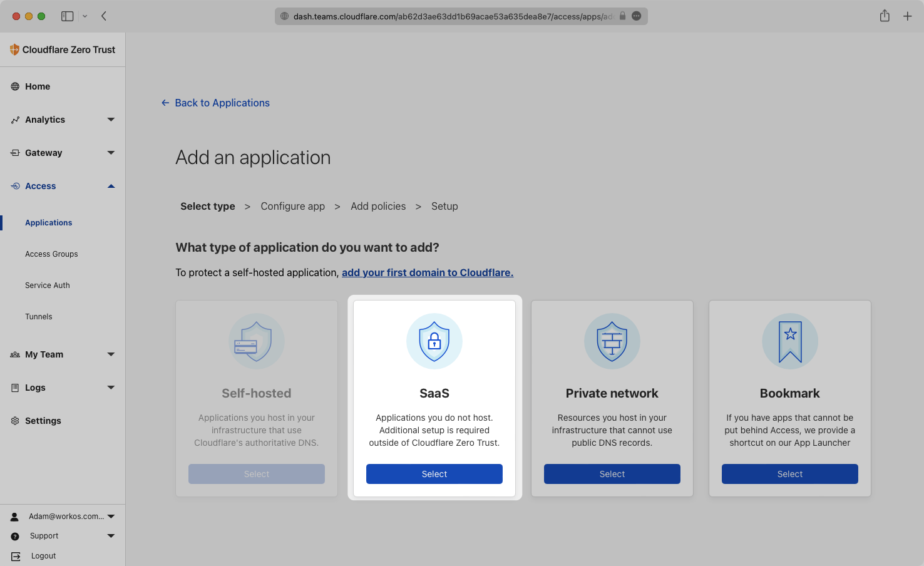The image size is (924, 566).
Task: Click the Logout icon at bottom
Action: pos(15,556)
